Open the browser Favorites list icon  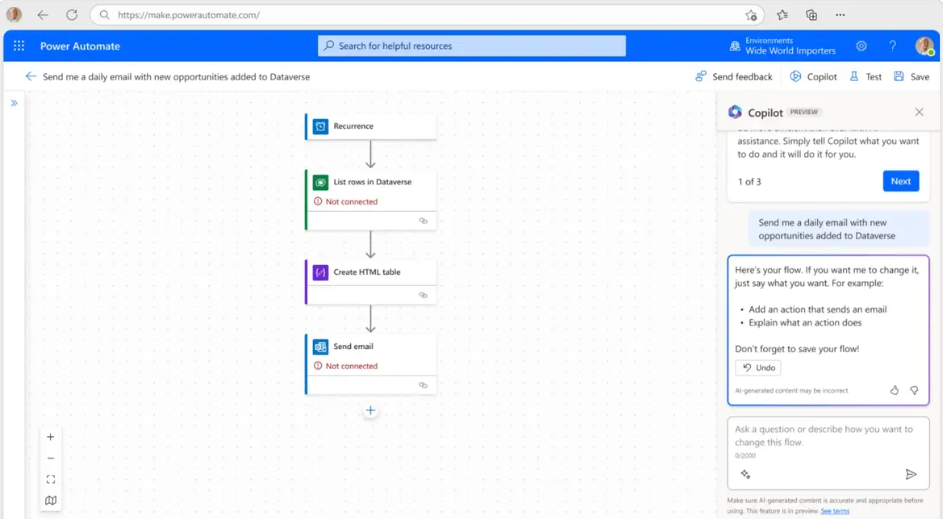(x=782, y=15)
